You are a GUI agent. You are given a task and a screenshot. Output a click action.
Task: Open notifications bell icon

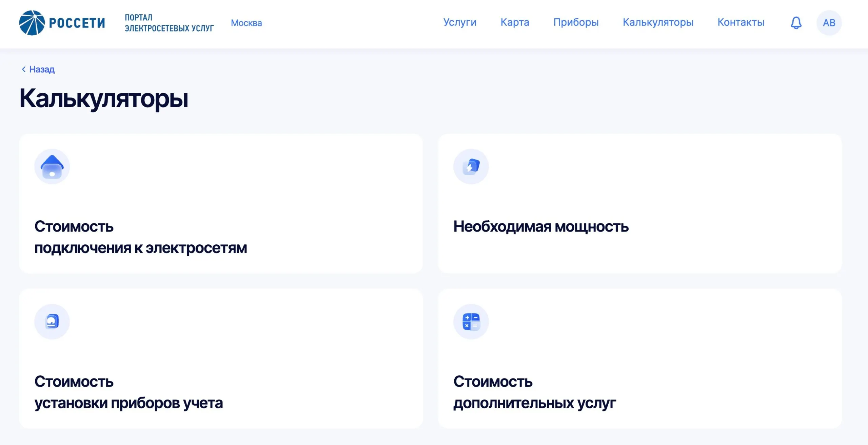point(796,23)
